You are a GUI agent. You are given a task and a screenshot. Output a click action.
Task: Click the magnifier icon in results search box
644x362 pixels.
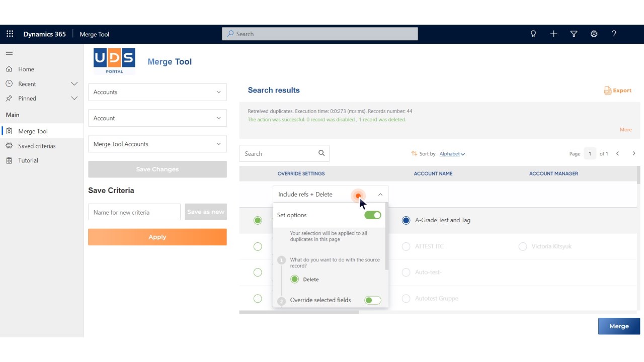[321, 153]
